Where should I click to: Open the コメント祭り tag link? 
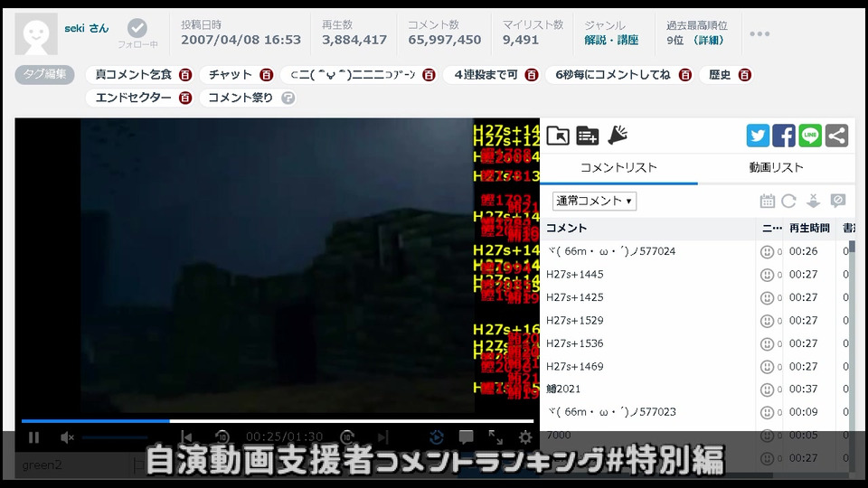[241, 98]
